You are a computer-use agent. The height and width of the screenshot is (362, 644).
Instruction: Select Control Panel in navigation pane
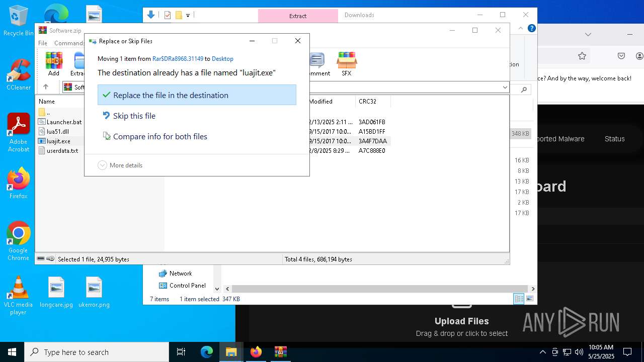(182, 286)
